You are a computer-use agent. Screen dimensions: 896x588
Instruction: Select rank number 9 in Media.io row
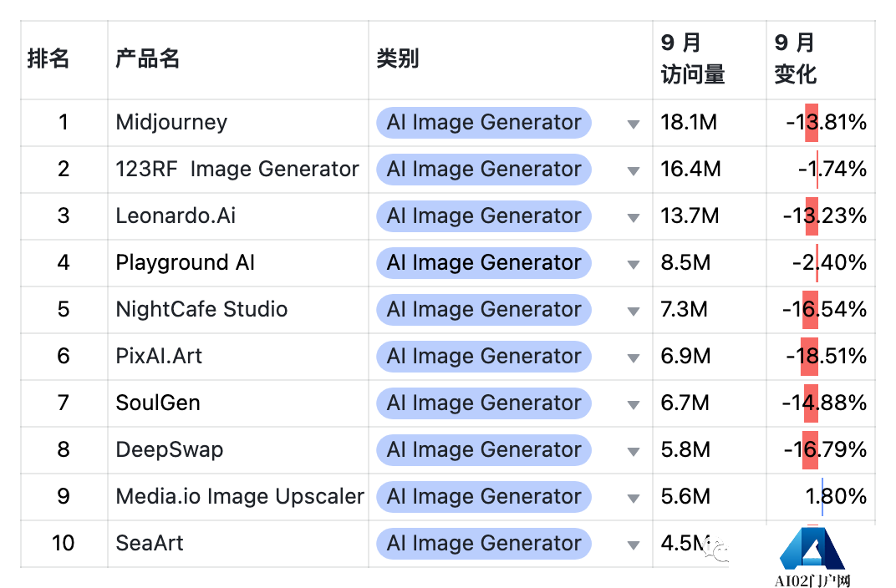click(64, 497)
